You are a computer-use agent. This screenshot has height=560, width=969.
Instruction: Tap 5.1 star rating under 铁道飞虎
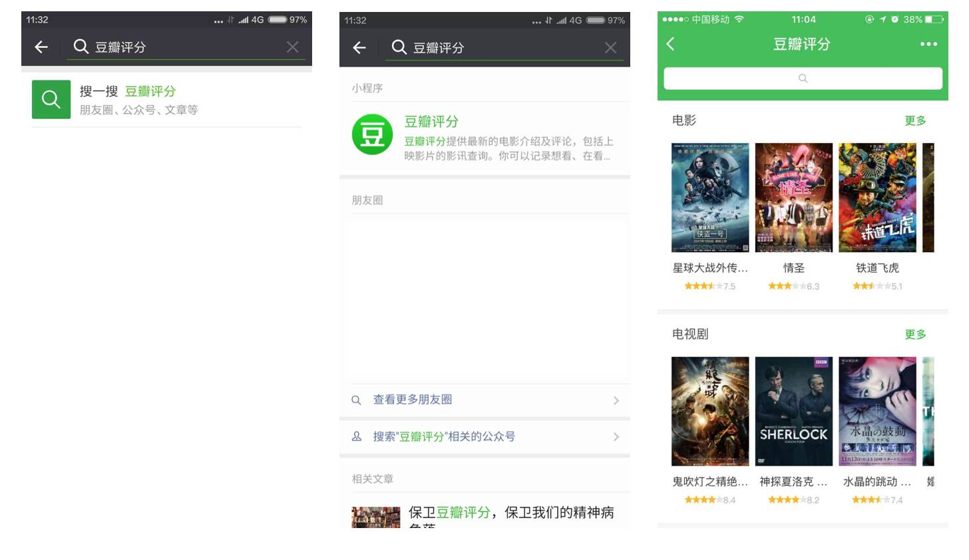(x=877, y=287)
